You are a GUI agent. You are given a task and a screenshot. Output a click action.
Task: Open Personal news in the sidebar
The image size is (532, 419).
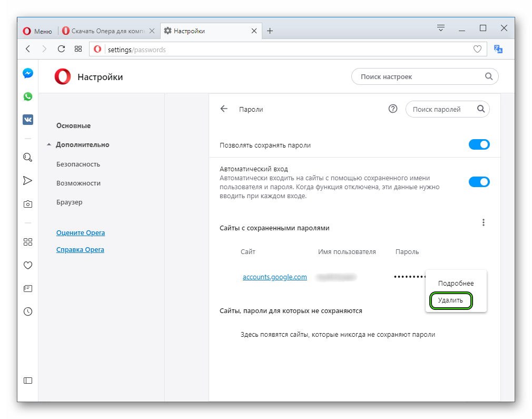click(28, 288)
